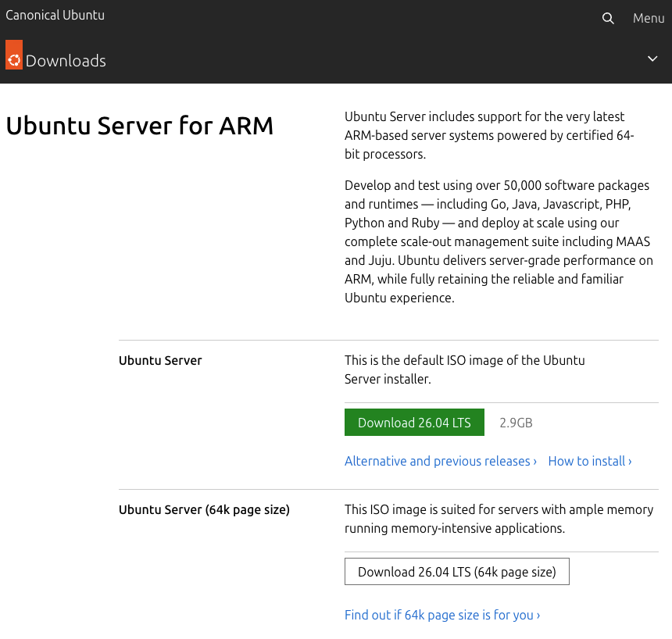Open Alternative and previous releases link
The width and height of the screenshot is (672, 639).
(441, 461)
